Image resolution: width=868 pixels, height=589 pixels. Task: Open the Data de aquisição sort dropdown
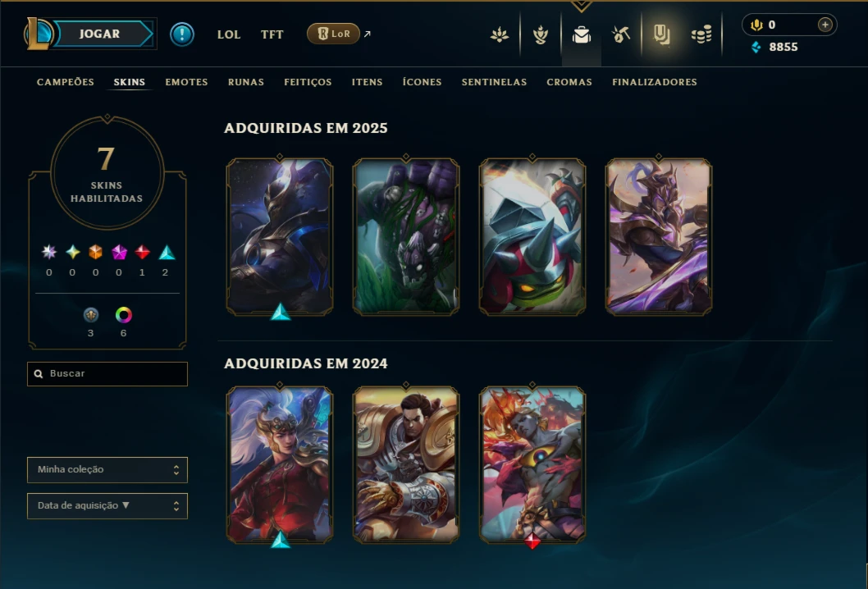click(x=107, y=506)
